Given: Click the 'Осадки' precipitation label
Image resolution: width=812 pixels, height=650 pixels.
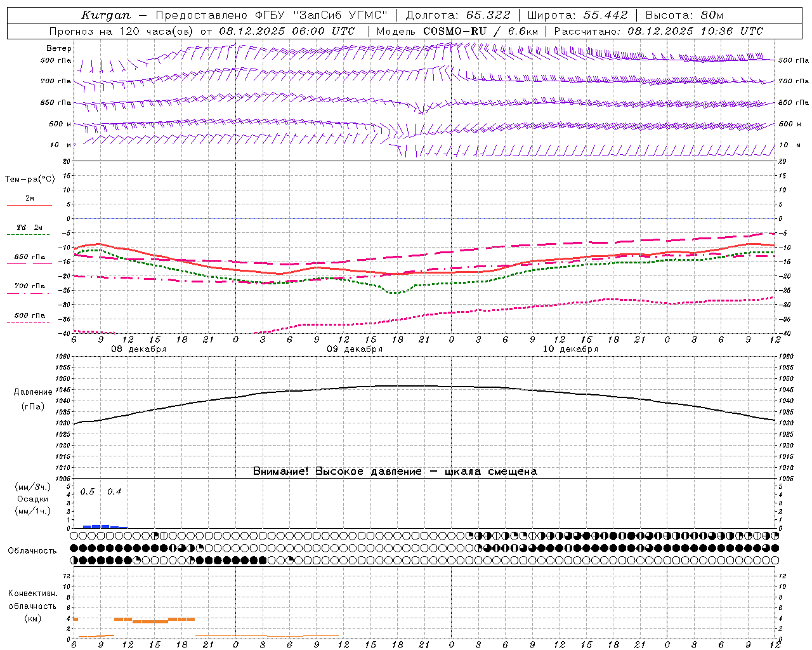Looking at the screenshot, I should point(33,499).
